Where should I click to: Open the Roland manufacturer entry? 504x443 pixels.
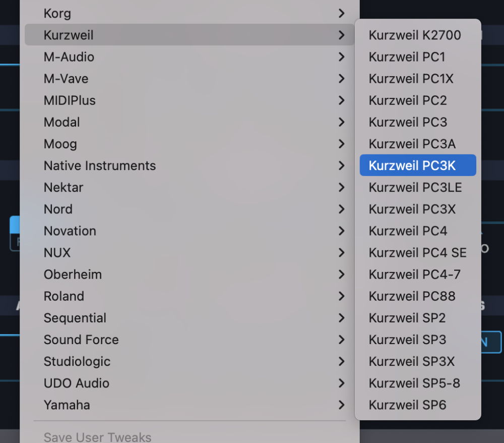(64, 296)
